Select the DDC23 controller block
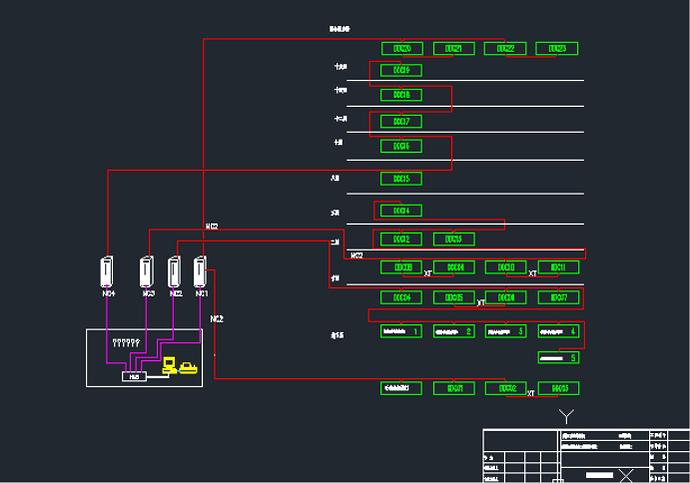Viewport: 690px width, 483px height. 557,48
